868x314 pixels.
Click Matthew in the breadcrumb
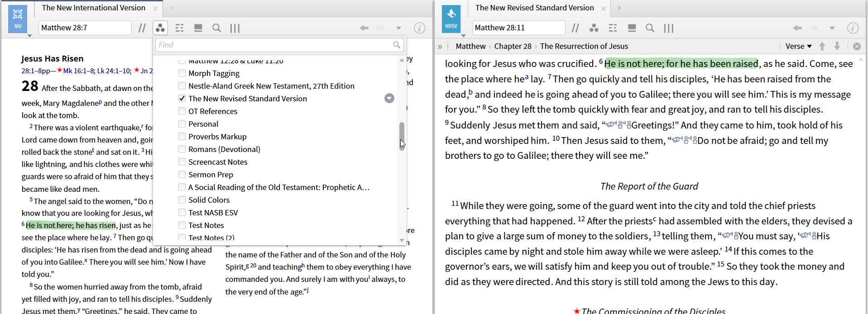click(470, 46)
